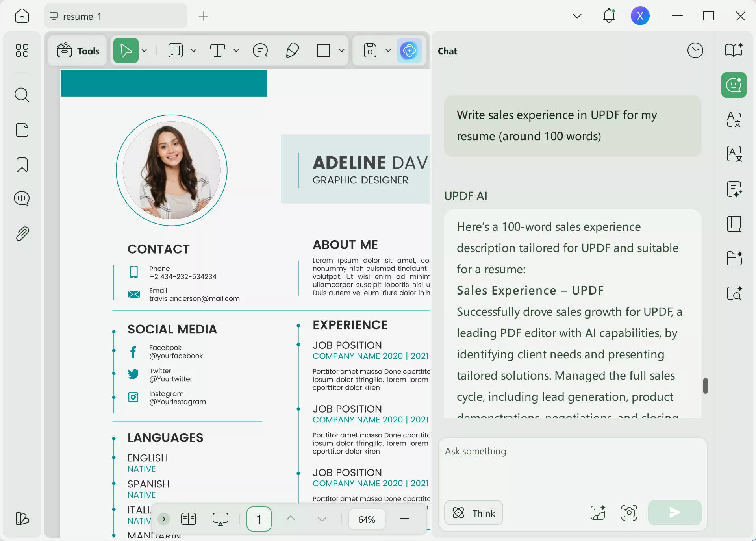Screen dimensions: 756x541
Task: Select the pencil annotation tool
Action: [x=292, y=50]
